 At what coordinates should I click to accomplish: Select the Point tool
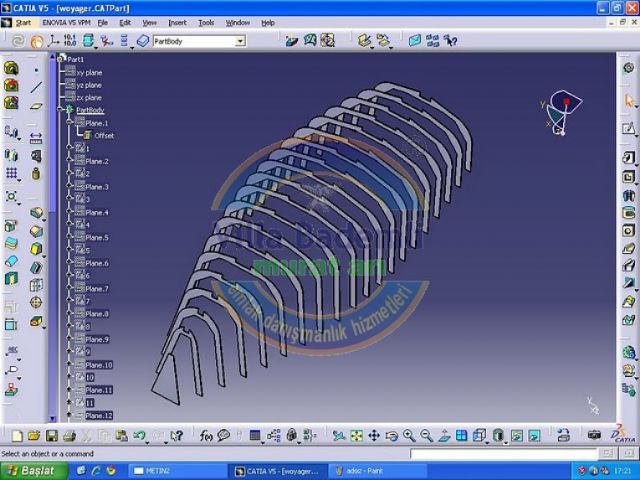[36, 70]
